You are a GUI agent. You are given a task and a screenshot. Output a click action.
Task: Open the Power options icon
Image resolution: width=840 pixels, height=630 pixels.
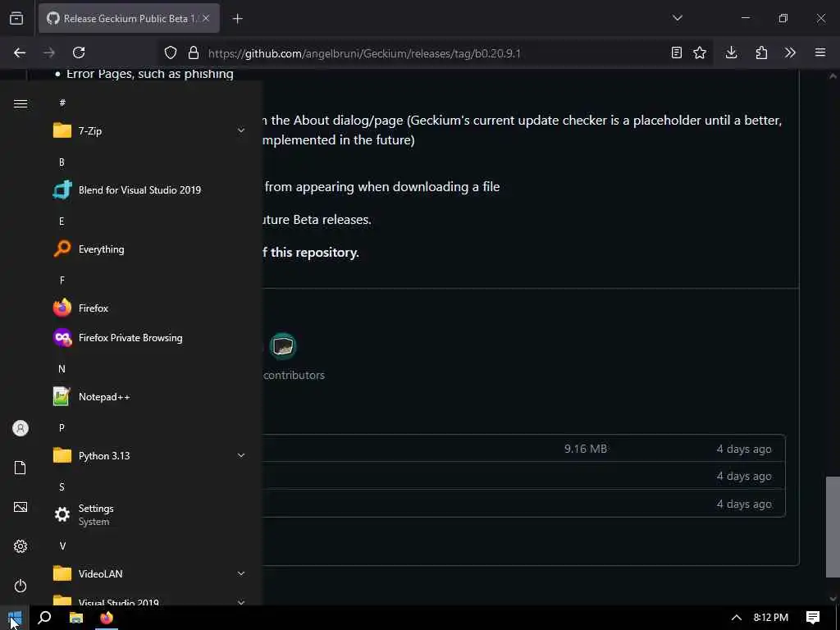21,586
